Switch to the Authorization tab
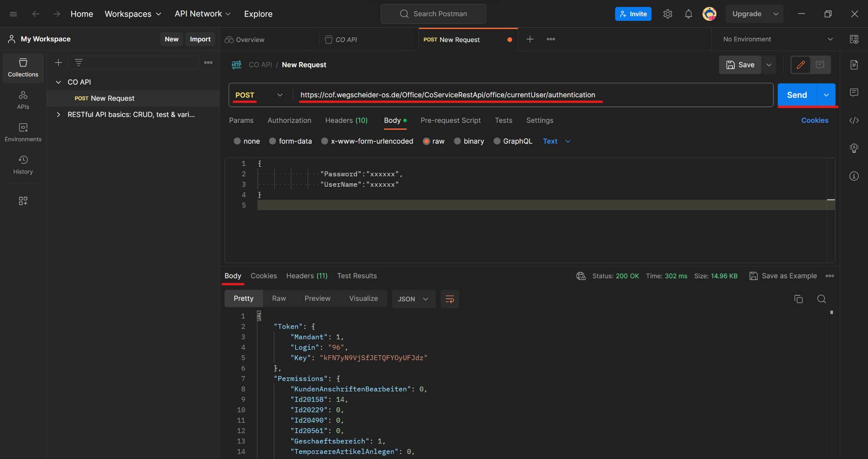Image resolution: width=868 pixels, height=459 pixels. click(x=289, y=120)
